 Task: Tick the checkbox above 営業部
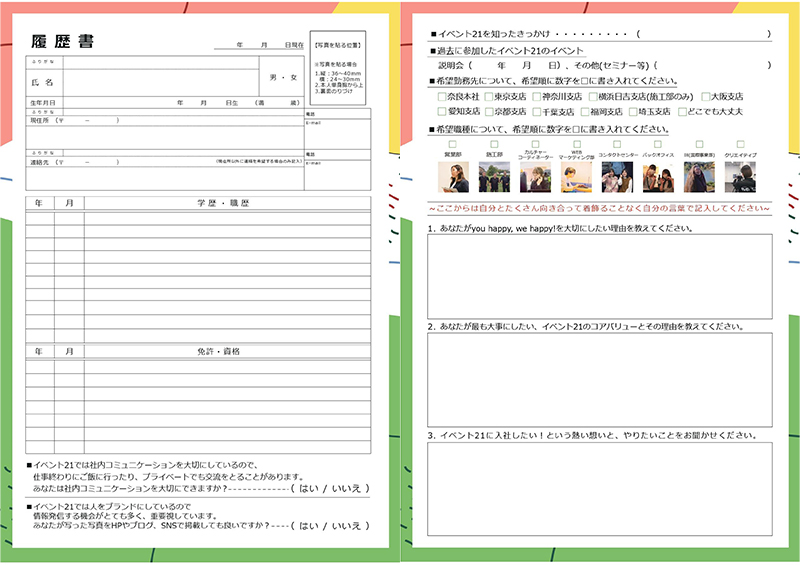click(x=452, y=144)
